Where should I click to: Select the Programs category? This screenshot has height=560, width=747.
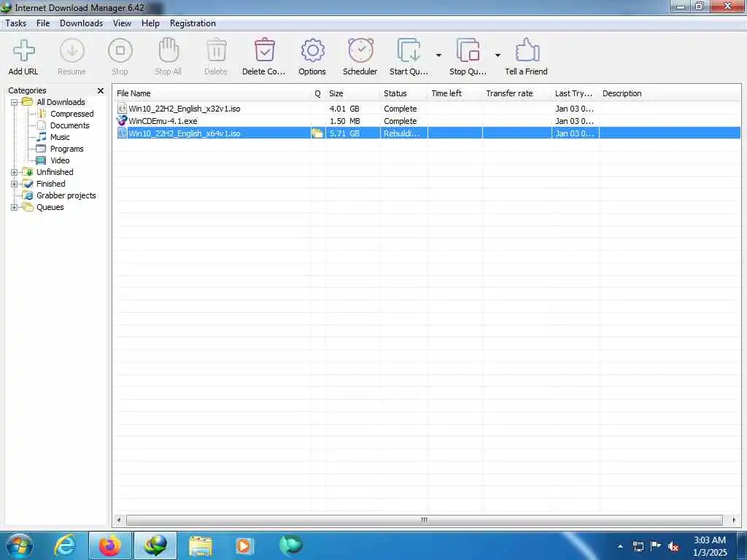[66, 149]
